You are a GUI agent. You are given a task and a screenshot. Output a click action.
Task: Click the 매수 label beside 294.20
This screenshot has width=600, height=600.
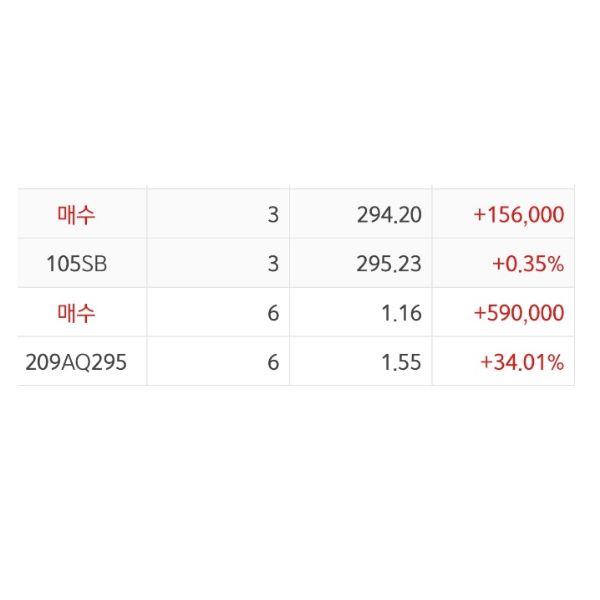[76, 214]
